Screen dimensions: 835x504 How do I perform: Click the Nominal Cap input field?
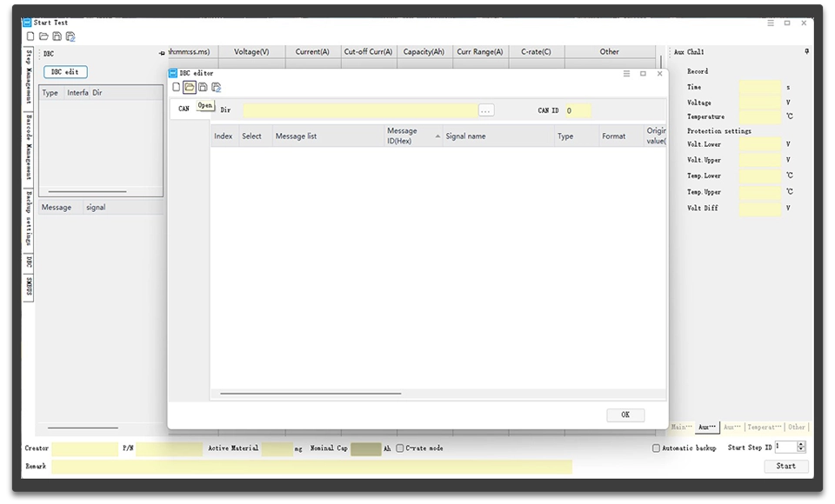[x=366, y=448]
